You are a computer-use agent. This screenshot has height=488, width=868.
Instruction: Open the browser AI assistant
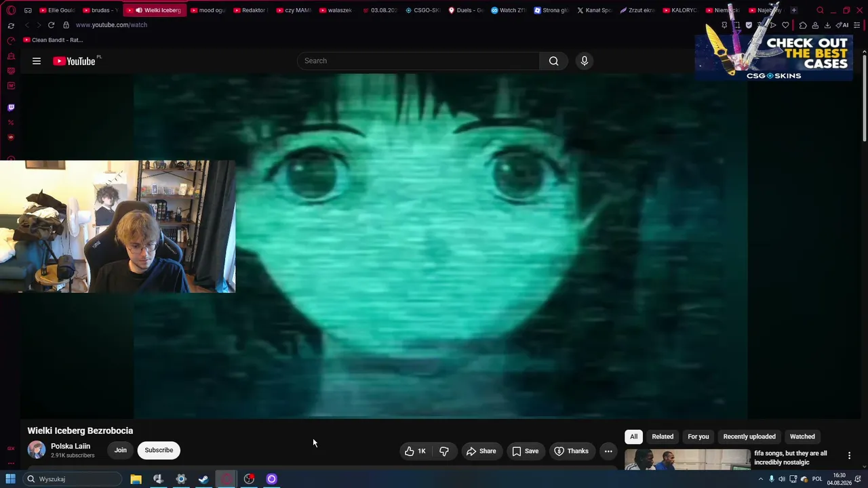pyautogui.click(x=842, y=25)
